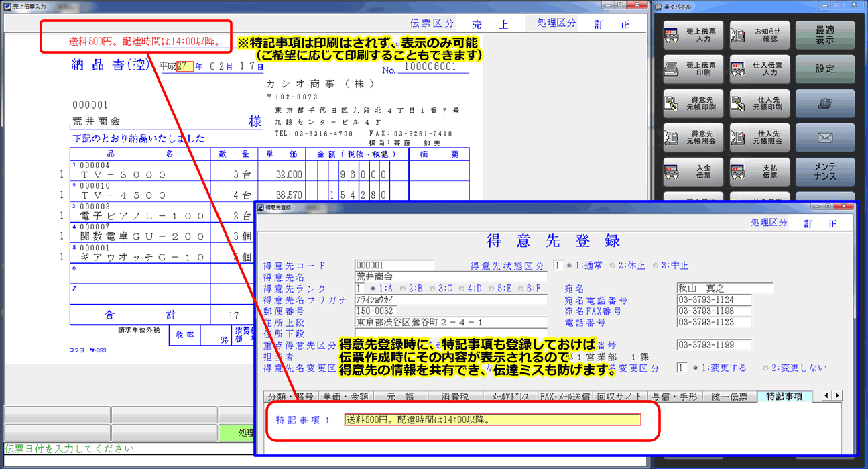Select the 入金伝票 deposit slip icon
868x469 pixels.
pyautogui.click(x=692, y=171)
